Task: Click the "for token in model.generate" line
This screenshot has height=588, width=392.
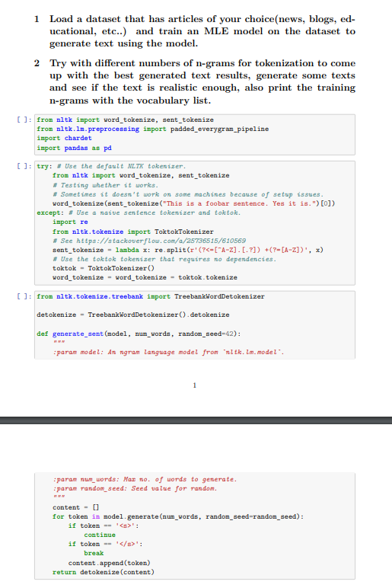Action: [x=178, y=516]
